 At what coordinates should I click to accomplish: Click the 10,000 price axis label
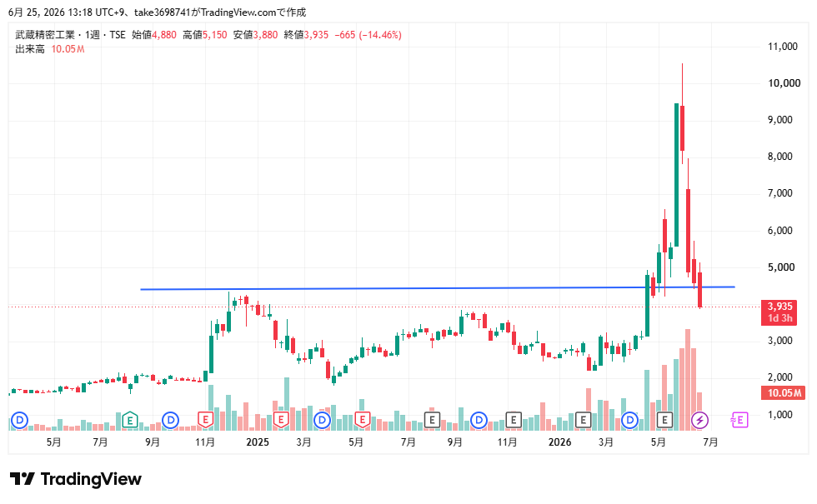tap(784, 82)
